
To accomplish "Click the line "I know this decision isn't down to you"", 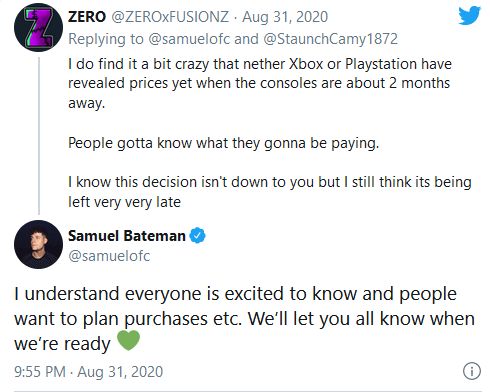I will 270,182.
